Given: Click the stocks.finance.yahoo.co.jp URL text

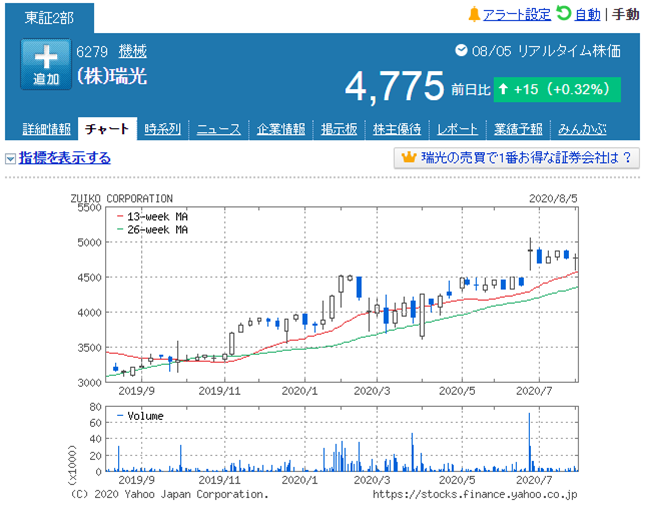Looking at the screenshot, I should tap(475, 494).
